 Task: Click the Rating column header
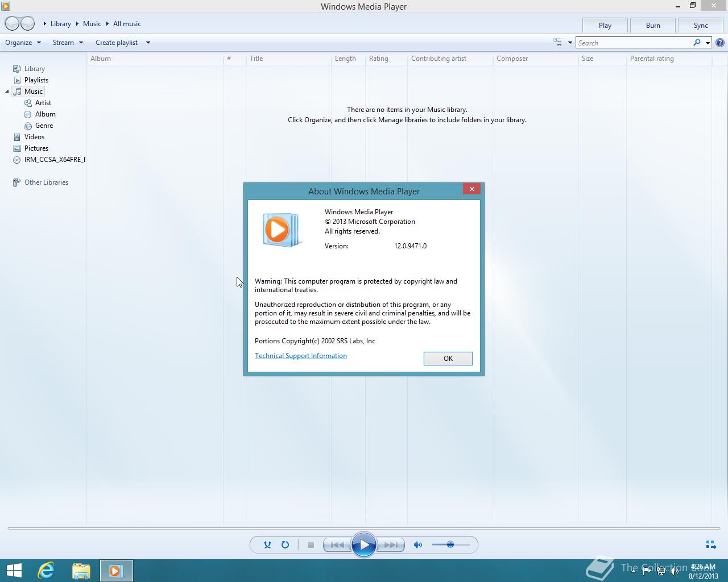(x=386, y=59)
